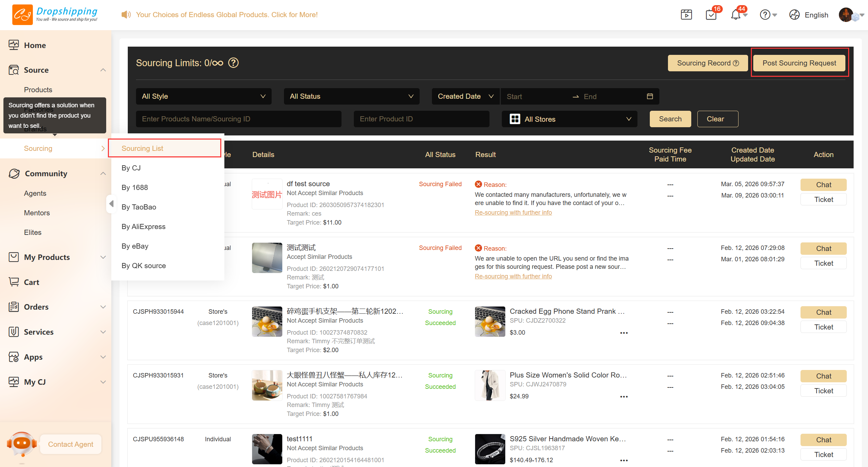Screen dimensions: 868x467
Task: Select By 1688 in Sourcing submenu
Action: click(135, 188)
